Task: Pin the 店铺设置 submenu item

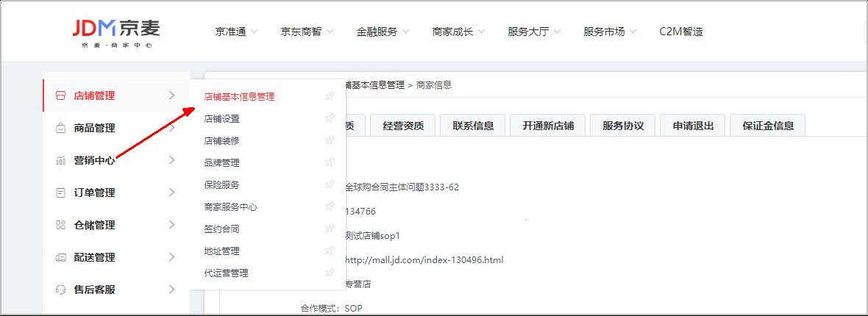Action: point(330,118)
